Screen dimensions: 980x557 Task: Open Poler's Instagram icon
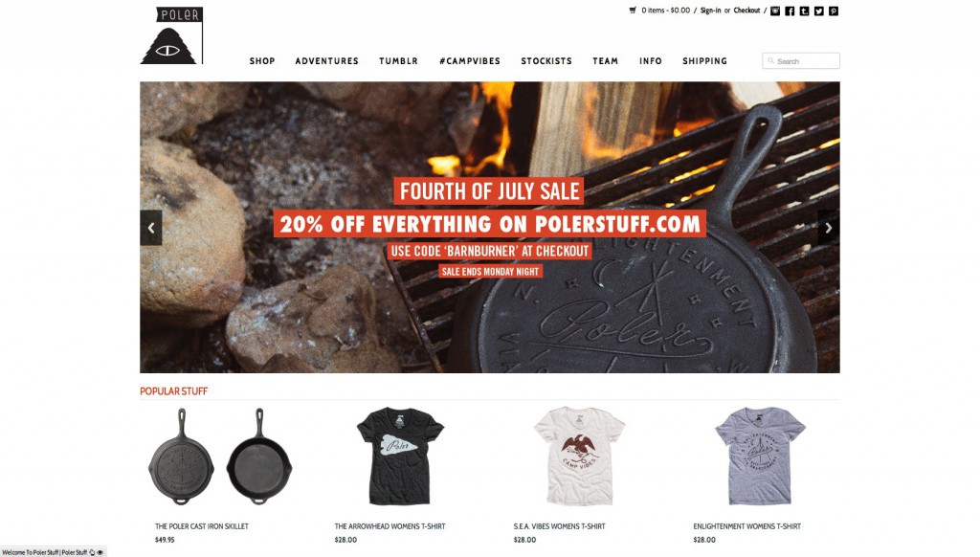click(x=775, y=11)
